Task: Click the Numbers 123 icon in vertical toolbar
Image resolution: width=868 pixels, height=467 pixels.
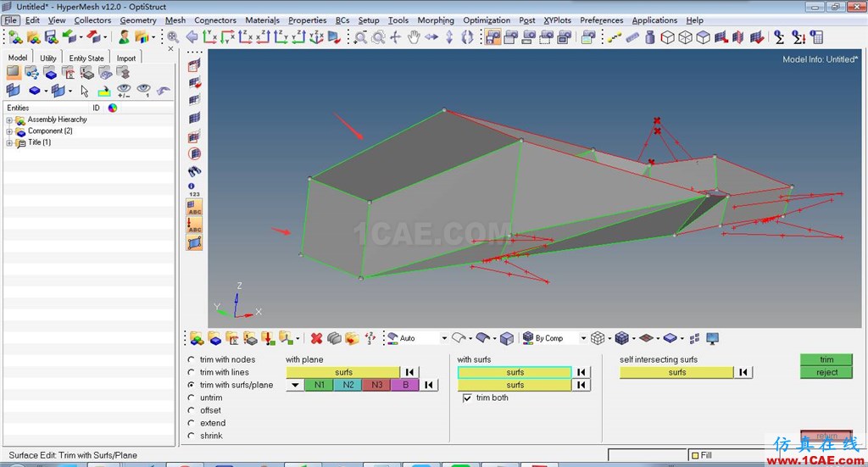Action: coord(194,190)
